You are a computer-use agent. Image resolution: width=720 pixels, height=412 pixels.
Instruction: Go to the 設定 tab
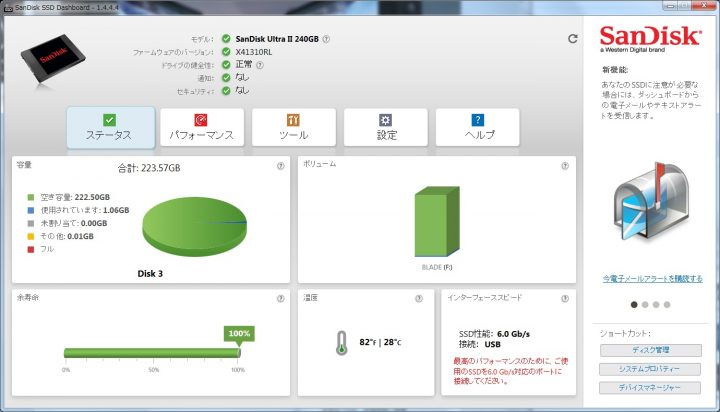386,128
